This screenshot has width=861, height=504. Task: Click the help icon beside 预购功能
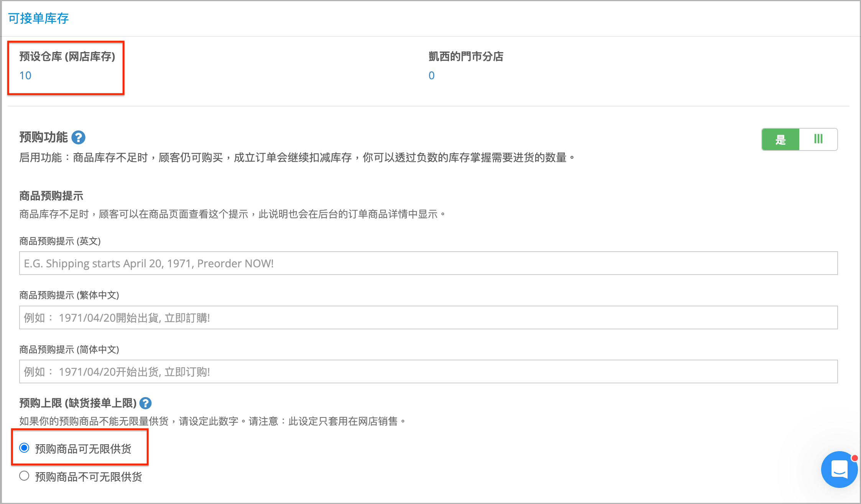79,137
